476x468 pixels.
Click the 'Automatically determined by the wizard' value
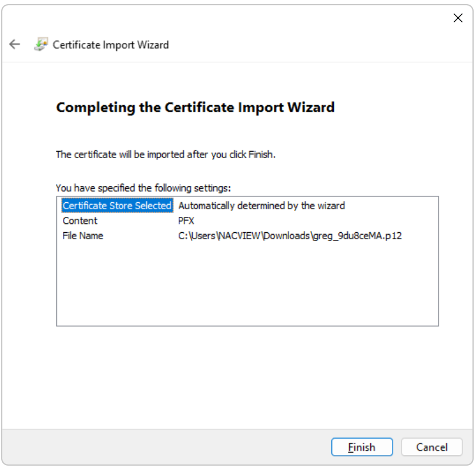(262, 206)
